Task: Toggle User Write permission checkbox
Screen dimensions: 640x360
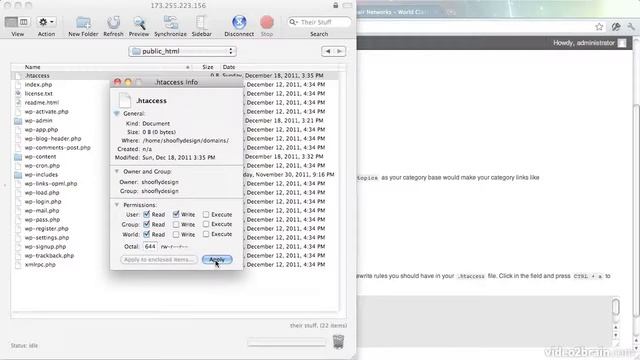Action: 176,214
